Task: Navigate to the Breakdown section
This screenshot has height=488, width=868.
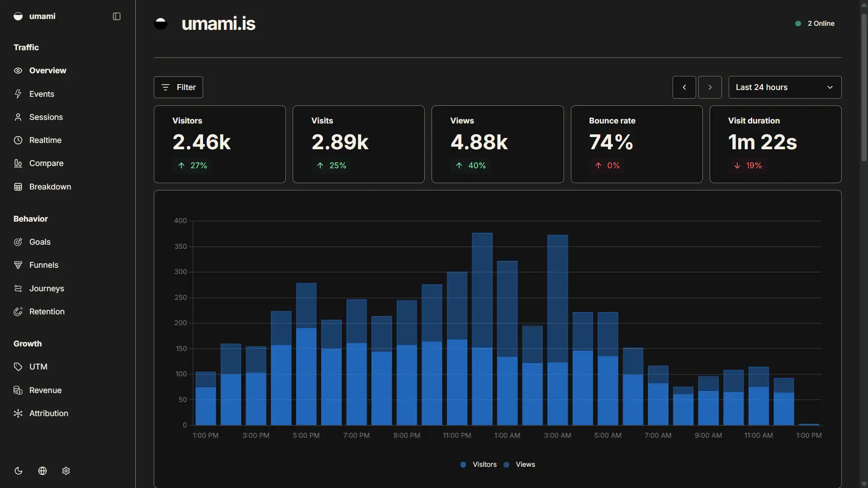Action: [50, 187]
